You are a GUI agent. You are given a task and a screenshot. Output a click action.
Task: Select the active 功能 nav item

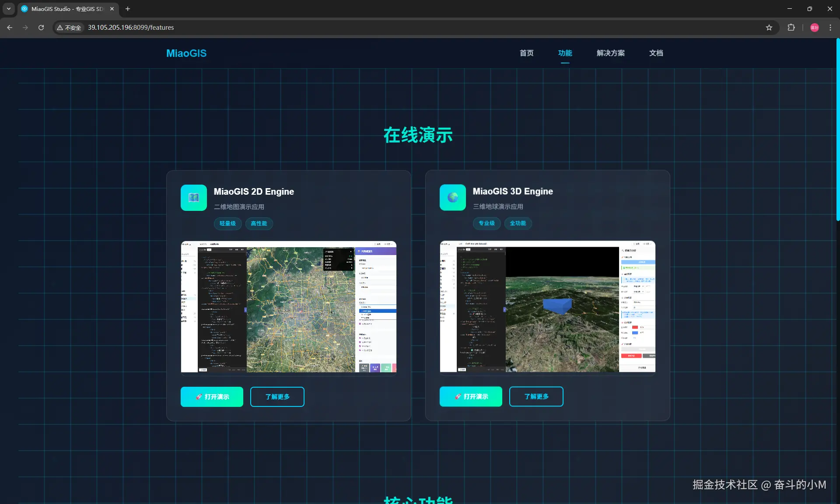[565, 53]
